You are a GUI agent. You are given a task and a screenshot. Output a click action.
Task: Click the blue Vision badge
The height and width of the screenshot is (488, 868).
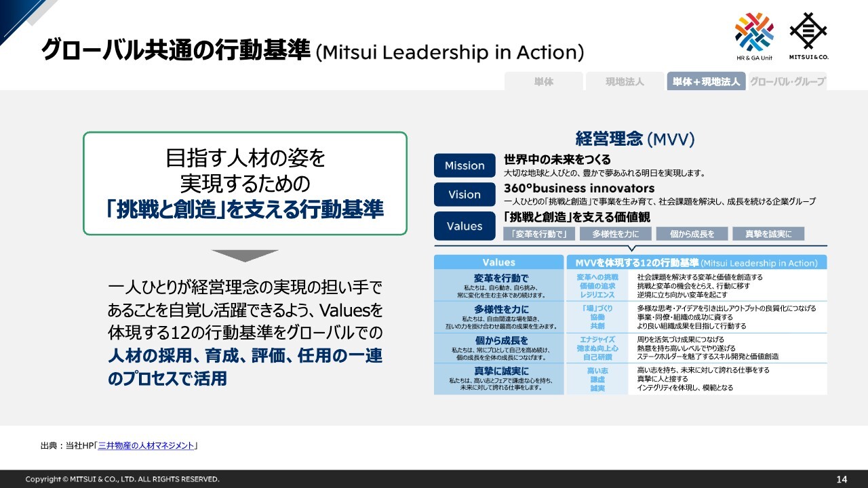pyautogui.click(x=465, y=195)
